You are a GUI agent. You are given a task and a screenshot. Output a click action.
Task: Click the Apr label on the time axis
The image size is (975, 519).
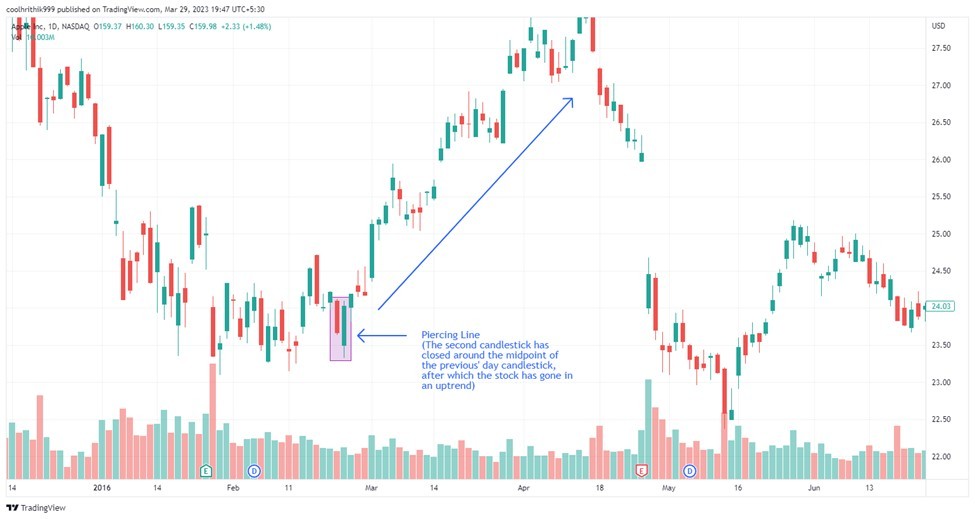coord(524,488)
